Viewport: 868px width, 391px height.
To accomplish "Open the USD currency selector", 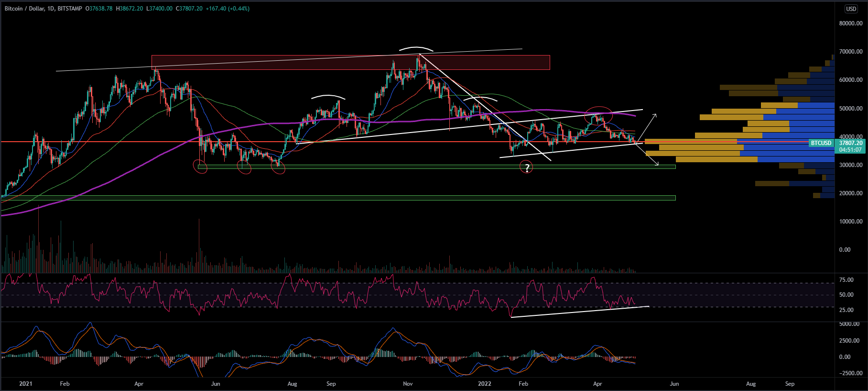I will click(x=851, y=9).
